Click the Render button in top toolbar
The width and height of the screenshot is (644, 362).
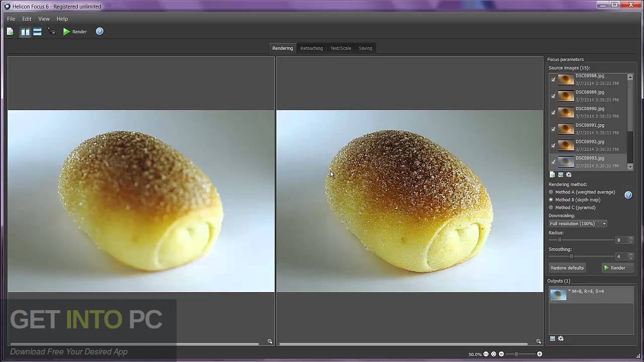pos(75,32)
